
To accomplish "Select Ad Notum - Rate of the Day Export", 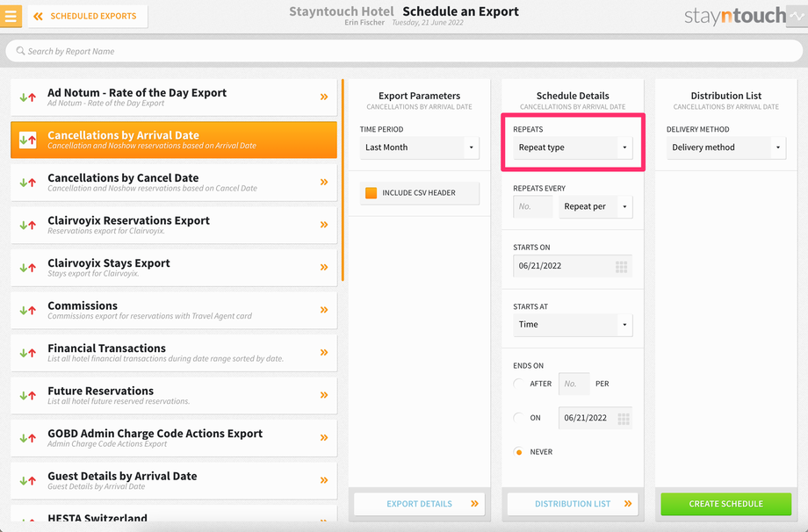I will click(174, 97).
